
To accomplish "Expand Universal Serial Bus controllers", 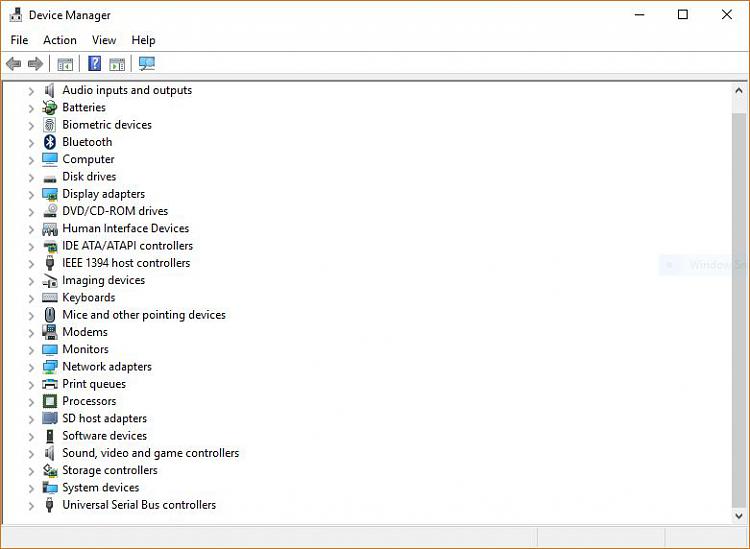I will click(x=31, y=506).
